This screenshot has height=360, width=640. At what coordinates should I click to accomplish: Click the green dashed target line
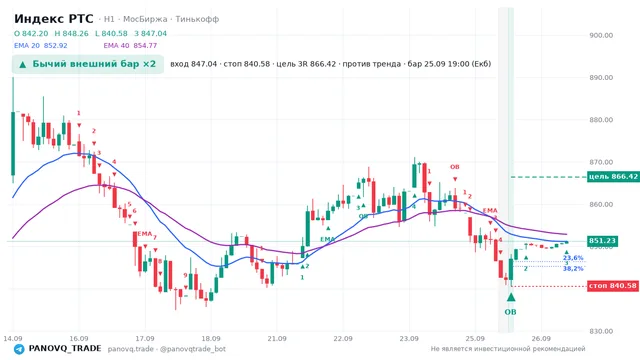coord(549,177)
